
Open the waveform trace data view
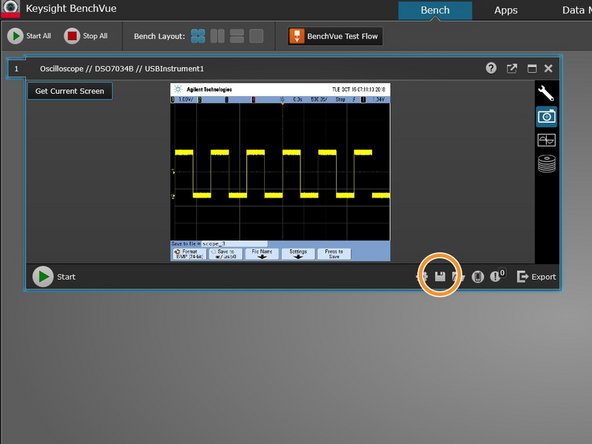546,140
